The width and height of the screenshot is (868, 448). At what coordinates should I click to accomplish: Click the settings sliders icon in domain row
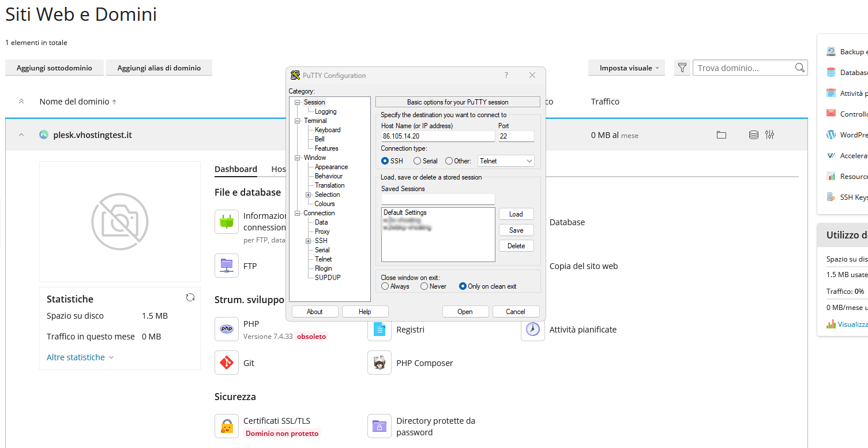[x=770, y=135]
